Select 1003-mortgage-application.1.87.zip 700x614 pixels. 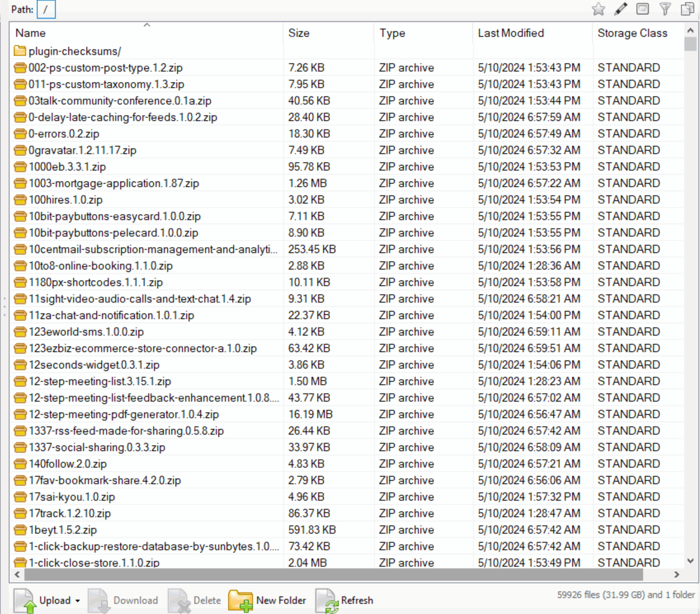click(114, 183)
